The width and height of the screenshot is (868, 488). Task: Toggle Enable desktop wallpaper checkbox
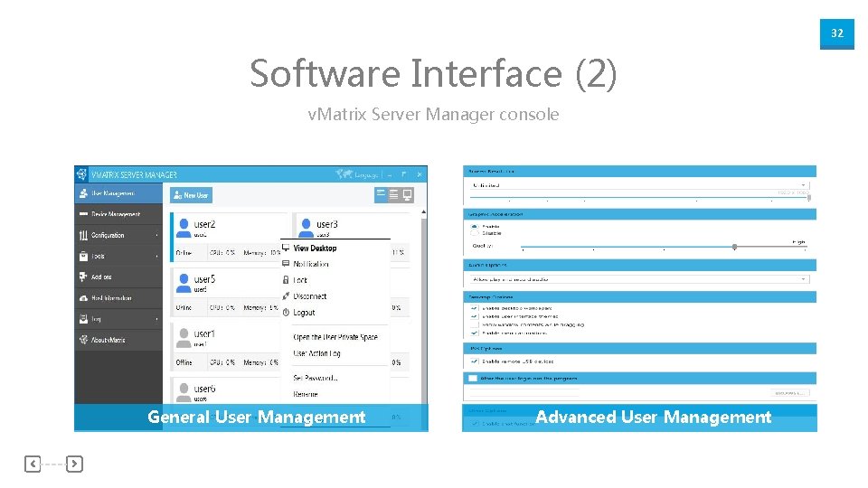[x=474, y=308]
